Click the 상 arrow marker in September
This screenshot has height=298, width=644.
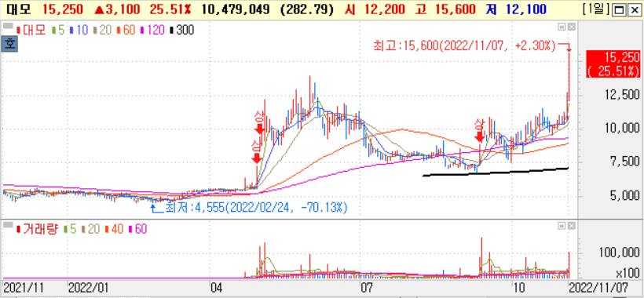click(x=479, y=130)
